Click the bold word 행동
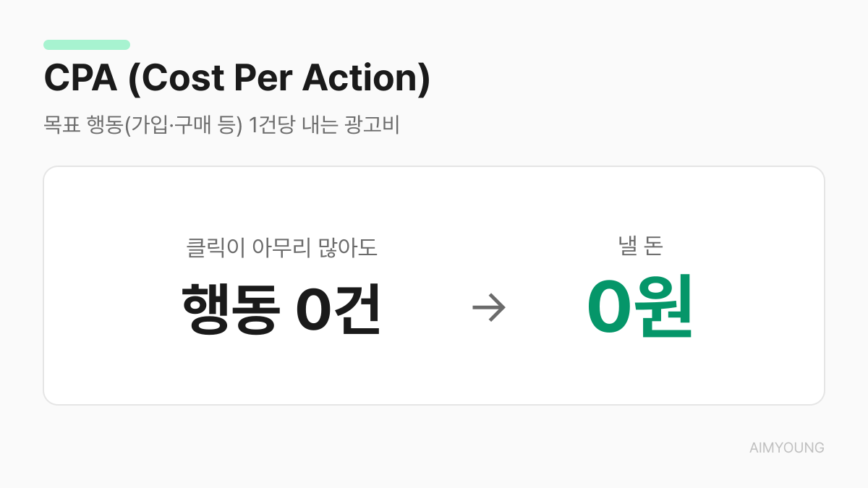The height and width of the screenshot is (488, 868). tap(230, 309)
